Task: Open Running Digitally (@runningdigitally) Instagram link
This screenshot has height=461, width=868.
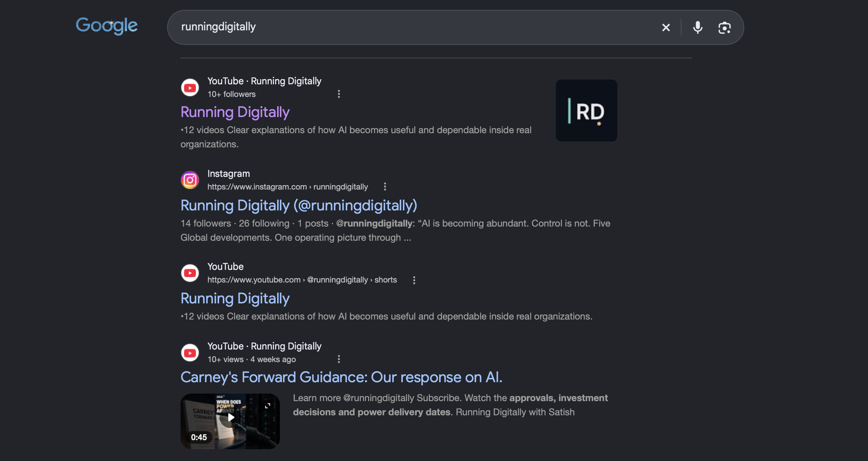Action: coord(299,205)
